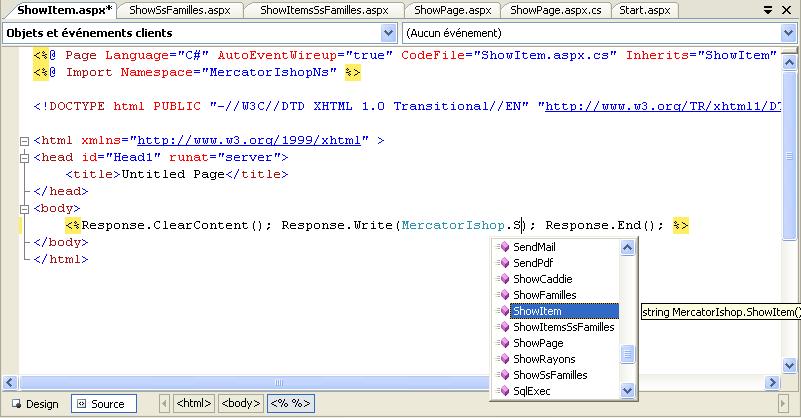Open the ShowItemsSsFamilles.aspx tab
The width and height of the screenshot is (801, 418).
(324, 10)
